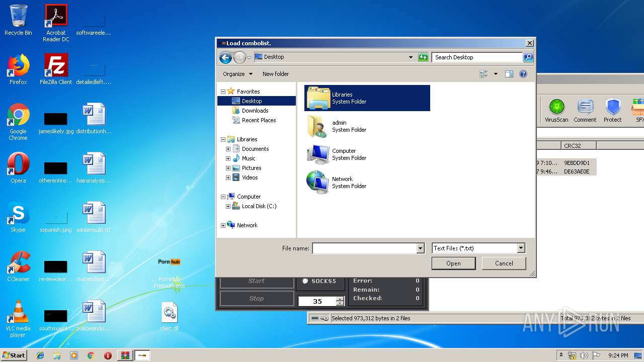Click Comment in the WinRAR toolbar
Viewport: 644px width, 362px height.
585,111
